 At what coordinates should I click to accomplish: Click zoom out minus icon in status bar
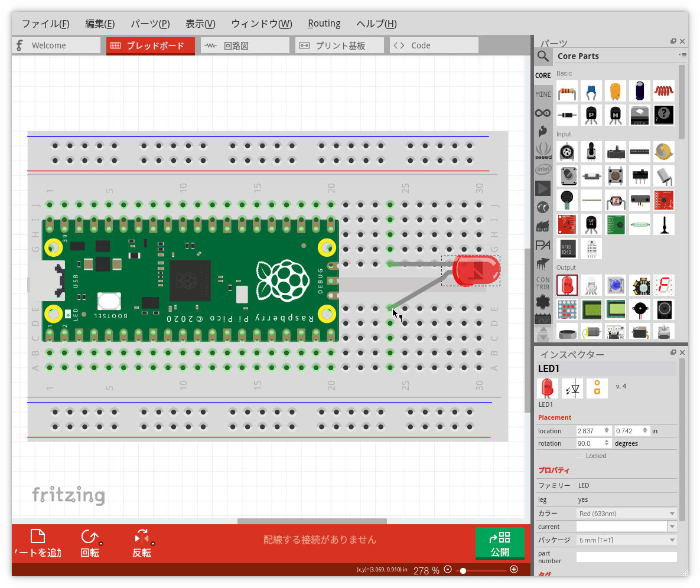pyautogui.click(x=448, y=570)
